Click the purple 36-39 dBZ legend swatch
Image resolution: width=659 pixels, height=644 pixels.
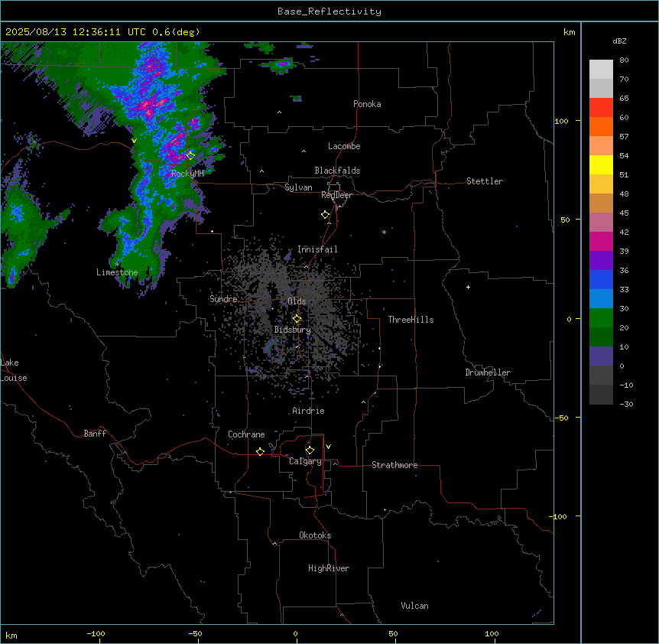(x=601, y=261)
